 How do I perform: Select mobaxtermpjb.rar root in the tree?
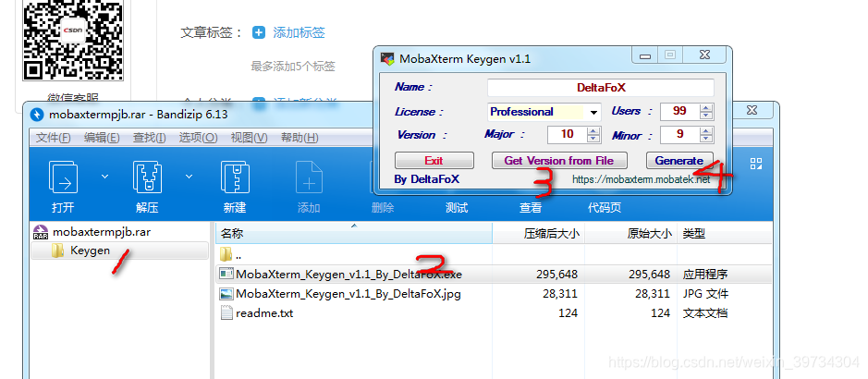pos(102,232)
